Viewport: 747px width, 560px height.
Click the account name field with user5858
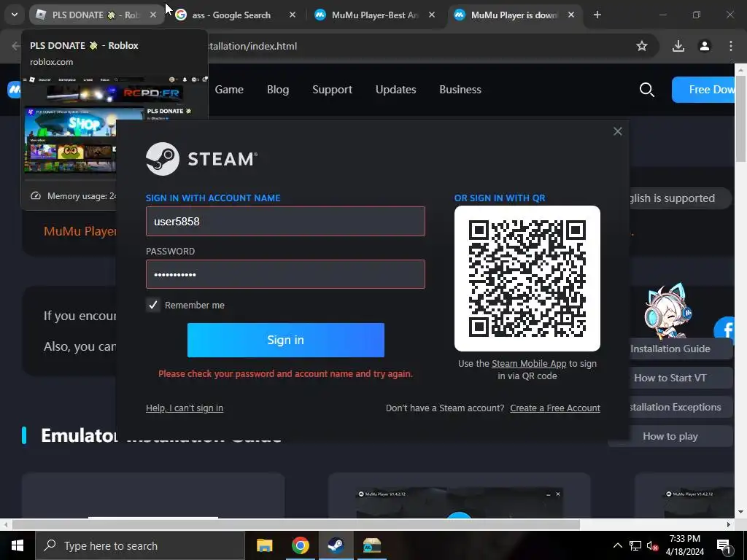coord(285,222)
